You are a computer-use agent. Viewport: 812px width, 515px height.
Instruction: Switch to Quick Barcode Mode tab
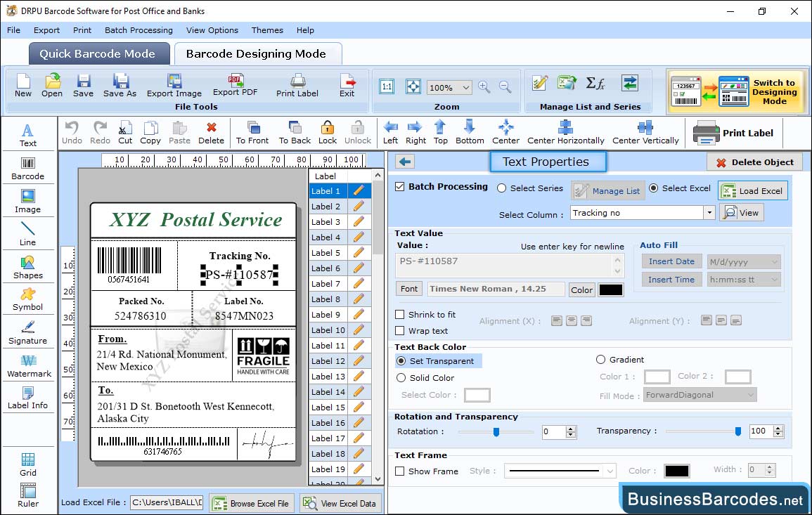coord(99,54)
